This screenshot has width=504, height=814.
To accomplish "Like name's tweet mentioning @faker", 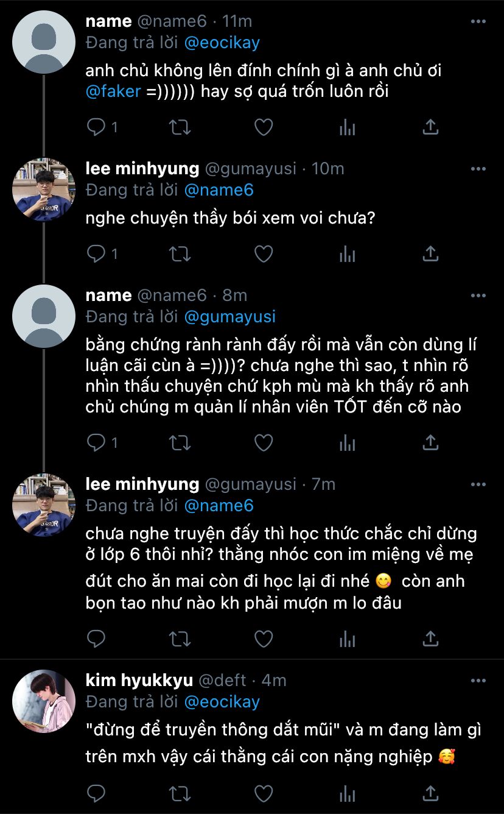I will (263, 127).
